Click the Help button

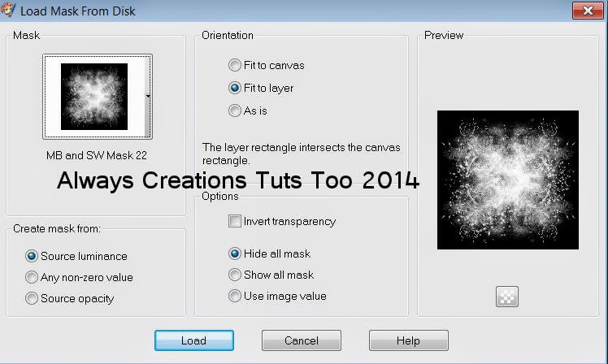[x=408, y=340]
